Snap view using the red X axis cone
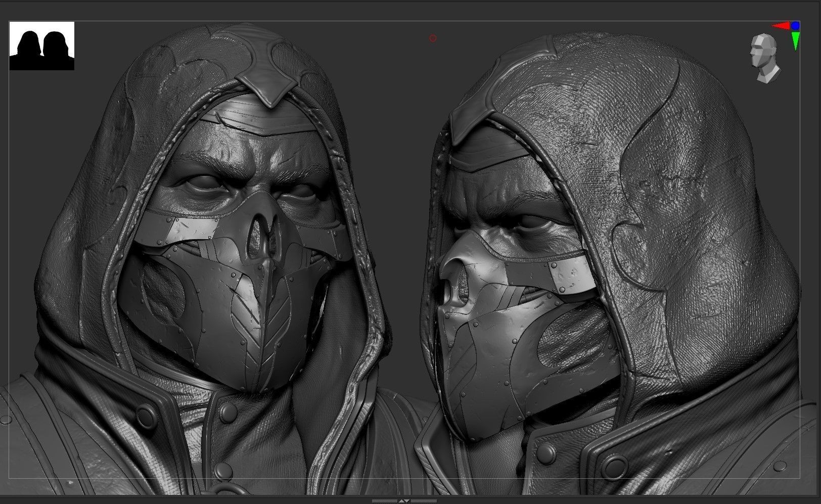This screenshot has width=821, height=504. [x=780, y=26]
